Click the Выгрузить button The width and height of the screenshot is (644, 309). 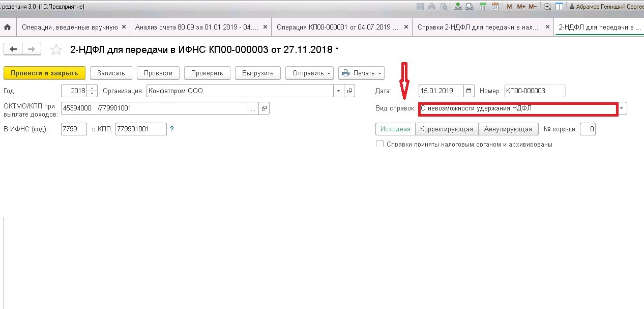pos(257,73)
